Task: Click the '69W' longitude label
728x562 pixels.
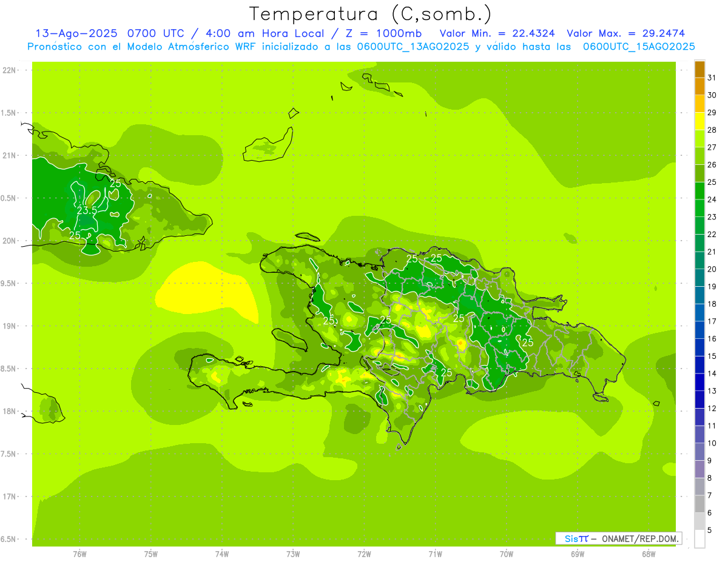Action: pyautogui.click(x=578, y=554)
